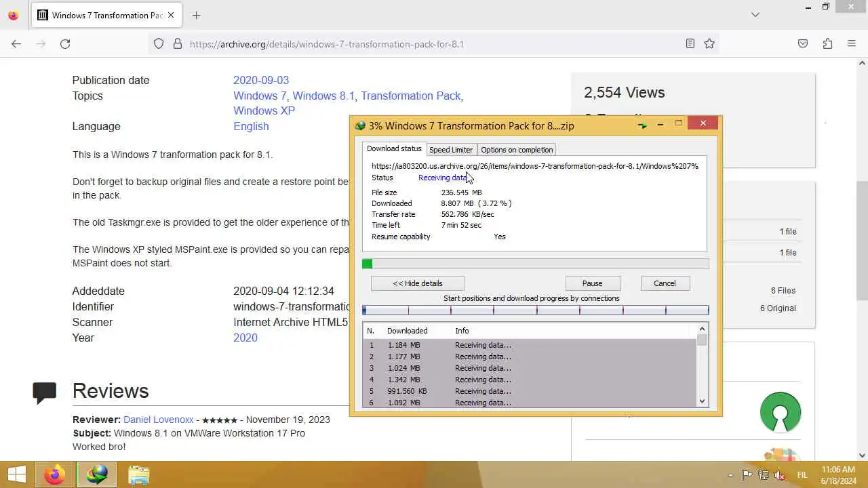Switch to the Speed Limiter tab
Screen dimensions: 868x488
pos(451,150)
